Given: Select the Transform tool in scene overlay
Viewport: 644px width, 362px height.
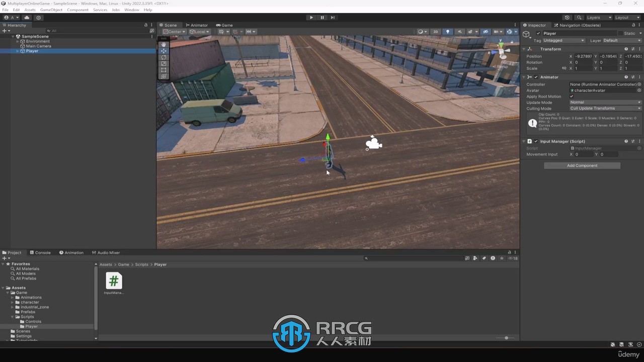Looking at the screenshot, I should [164, 76].
